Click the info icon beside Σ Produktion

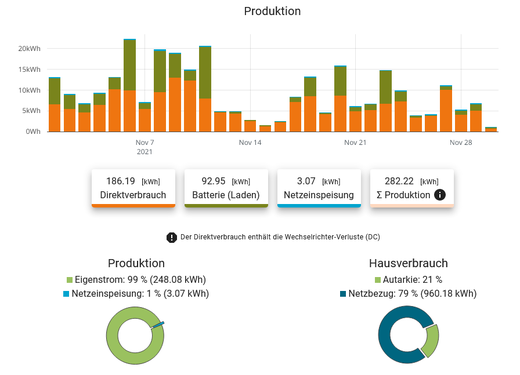click(440, 195)
